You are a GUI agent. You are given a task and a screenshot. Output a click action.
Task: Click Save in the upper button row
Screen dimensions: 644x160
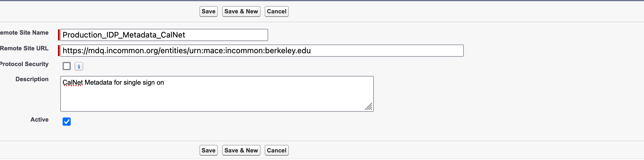[208, 12]
